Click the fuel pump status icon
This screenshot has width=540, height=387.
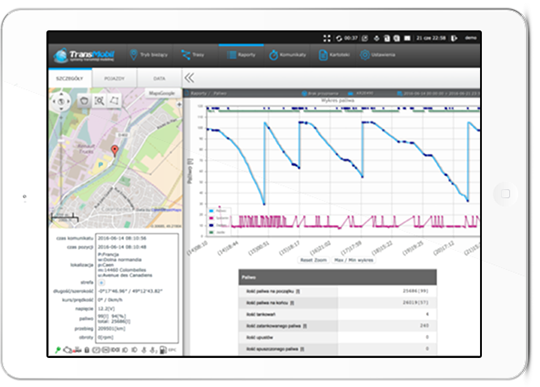click(x=163, y=350)
